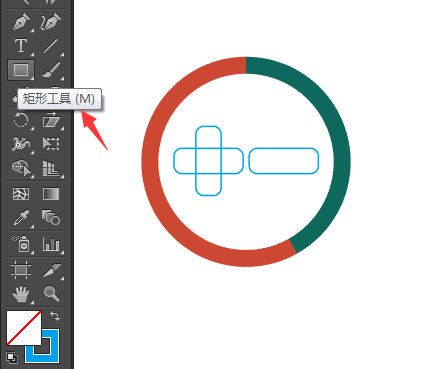
Task: Select the Rectangle tool
Action: click(x=21, y=70)
